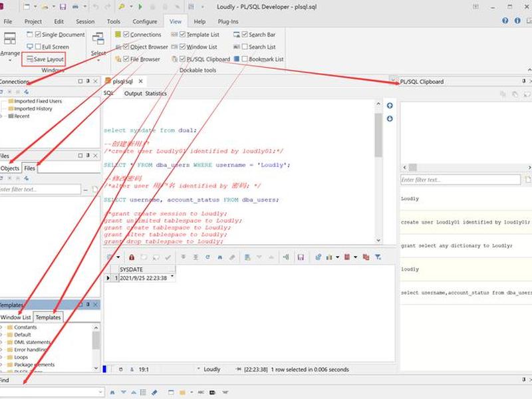Image resolution: width=532 pixels, height=399 pixels.
Task: Close the plsql.sql document tab
Action: 140,81
